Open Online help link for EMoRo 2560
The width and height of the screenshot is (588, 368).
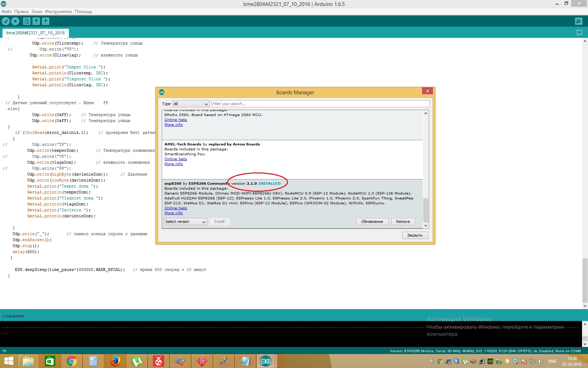tap(176, 120)
